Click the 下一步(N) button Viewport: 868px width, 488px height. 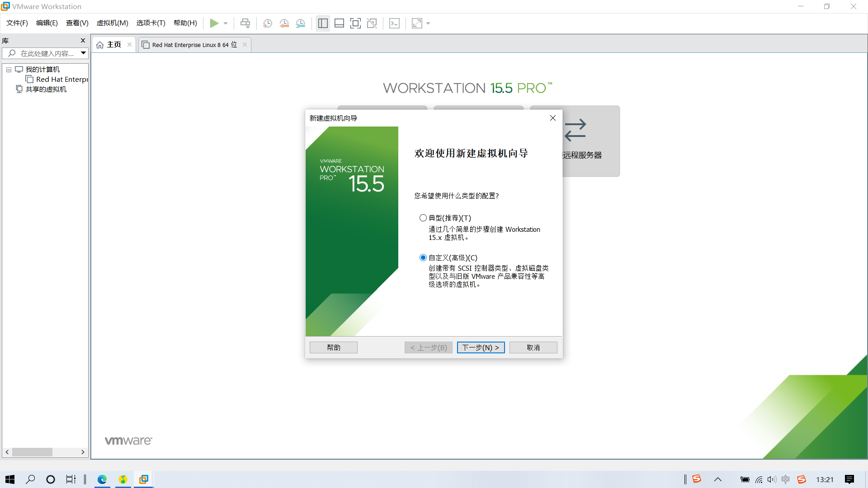(481, 347)
